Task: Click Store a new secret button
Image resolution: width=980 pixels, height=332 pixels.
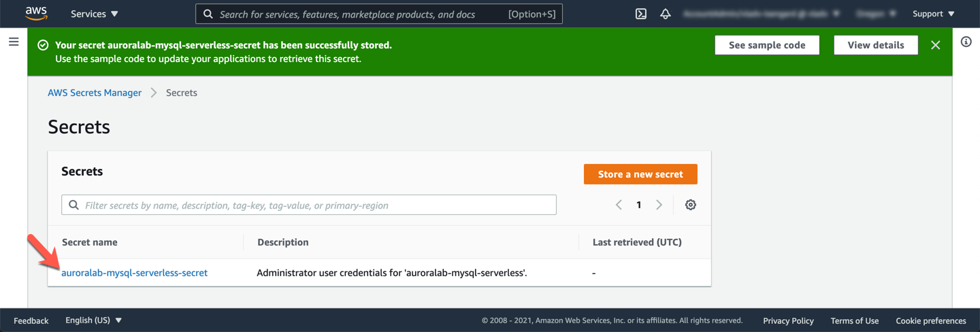Action: point(640,174)
